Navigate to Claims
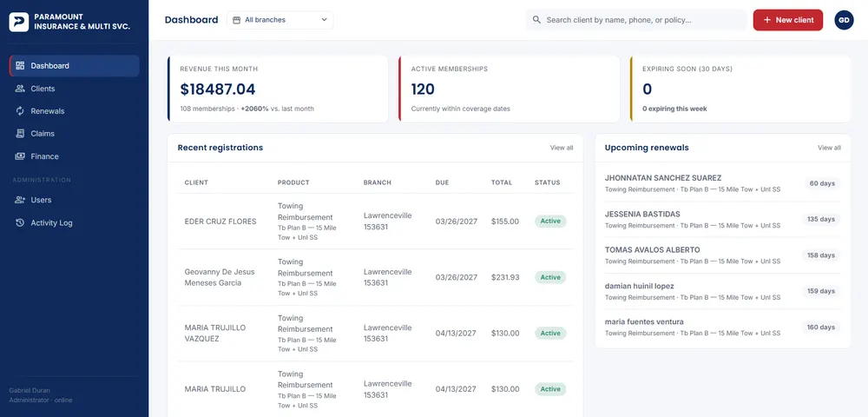Viewport: 868px width, 417px height. pos(74,134)
